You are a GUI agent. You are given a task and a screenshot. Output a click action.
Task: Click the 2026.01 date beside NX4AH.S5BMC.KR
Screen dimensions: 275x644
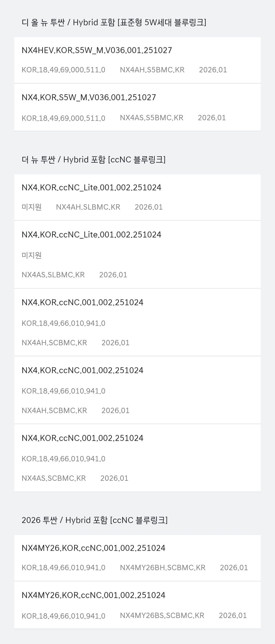213,70
